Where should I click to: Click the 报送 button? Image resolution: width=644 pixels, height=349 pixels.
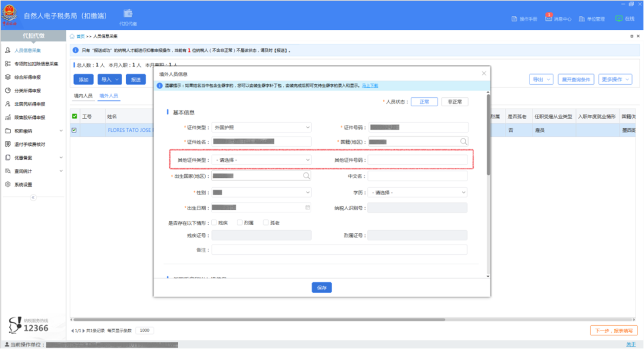136,79
